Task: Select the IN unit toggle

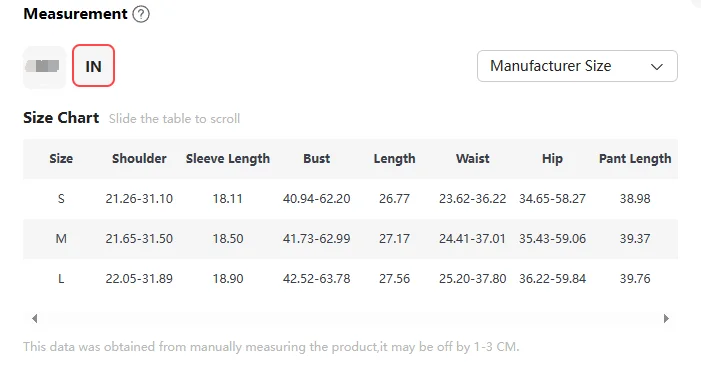Action: click(93, 66)
